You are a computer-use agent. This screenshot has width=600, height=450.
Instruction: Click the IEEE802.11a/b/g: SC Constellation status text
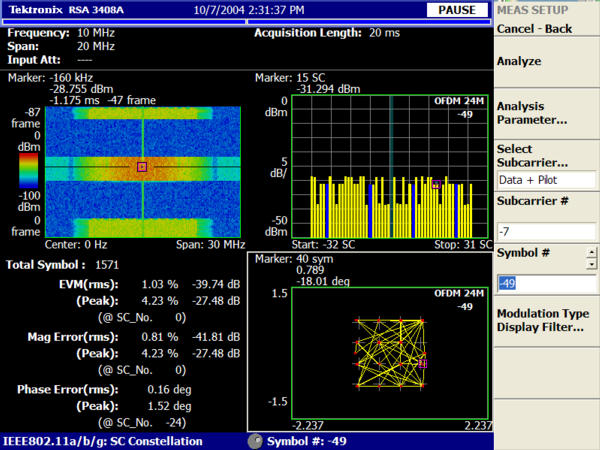[102, 441]
